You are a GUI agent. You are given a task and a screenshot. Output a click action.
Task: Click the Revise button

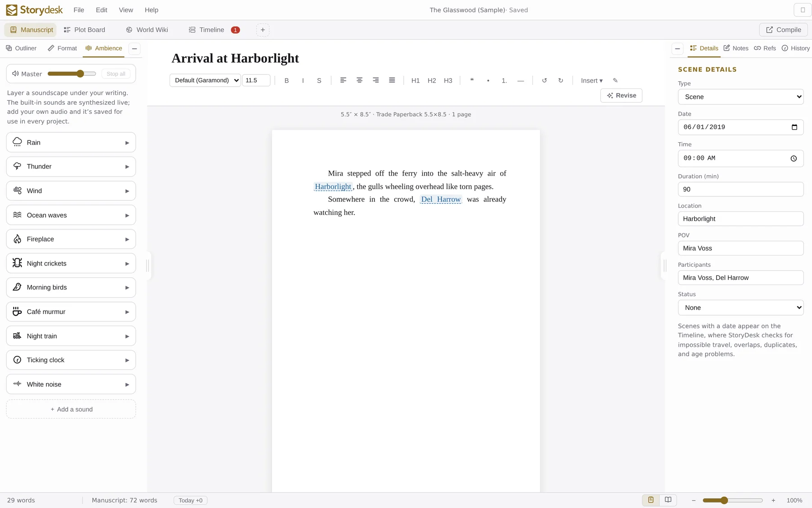click(622, 95)
